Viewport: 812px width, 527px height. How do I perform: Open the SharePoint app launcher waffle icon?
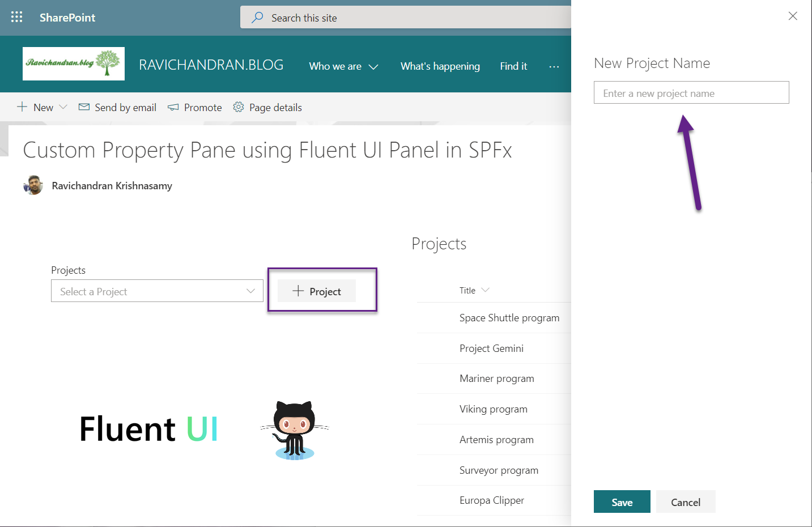click(17, 18)
